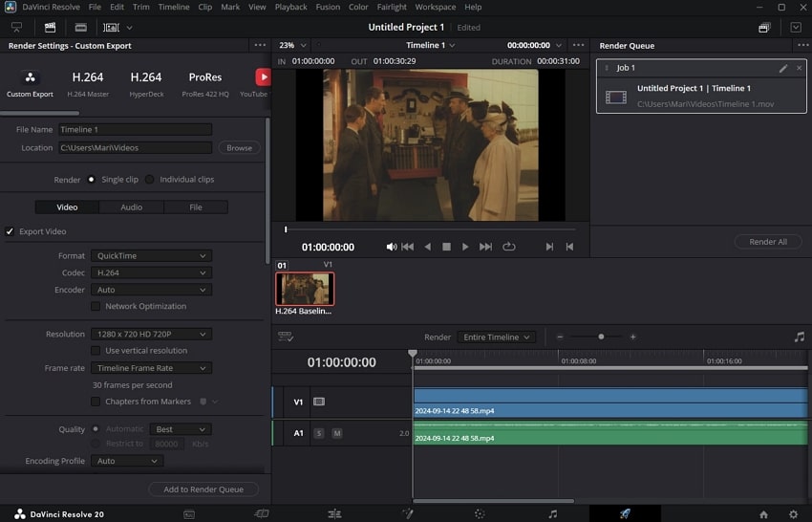This screenshot has width=812, height=522.
Task: Set the Mark Out point icon
Action: 569,247
